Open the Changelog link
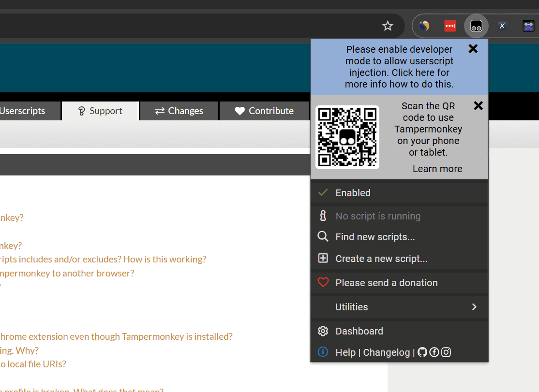 coord(386,352)
